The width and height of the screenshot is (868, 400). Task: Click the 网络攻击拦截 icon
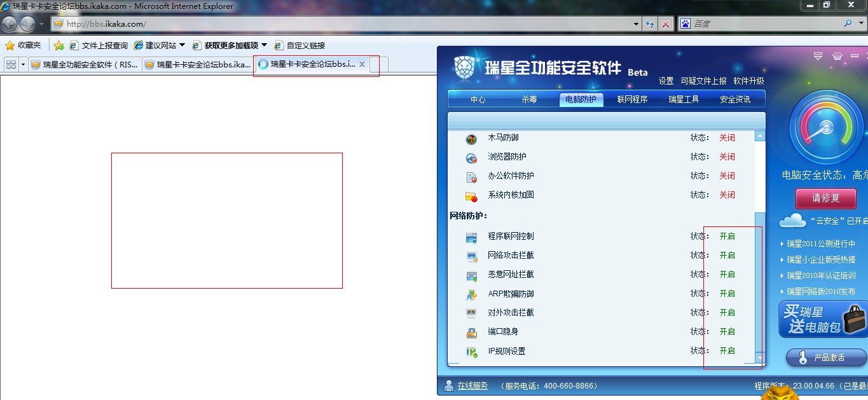(x=471, y=257)
